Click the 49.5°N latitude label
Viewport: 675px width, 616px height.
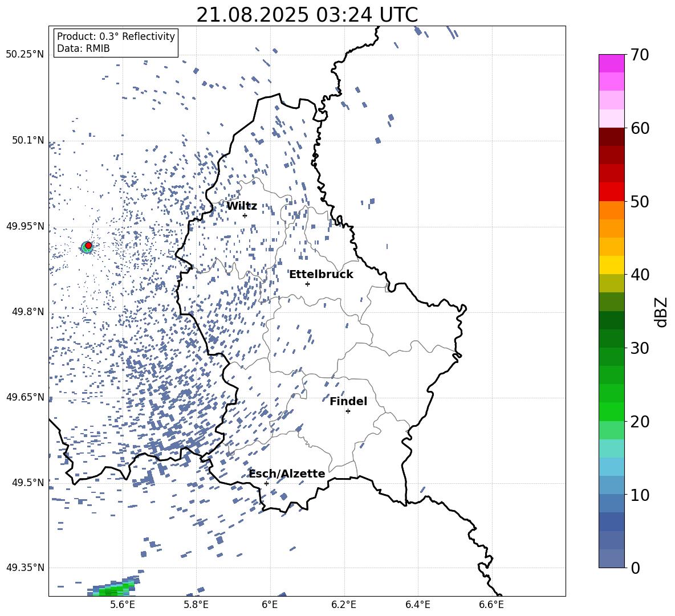pos(28,482)
